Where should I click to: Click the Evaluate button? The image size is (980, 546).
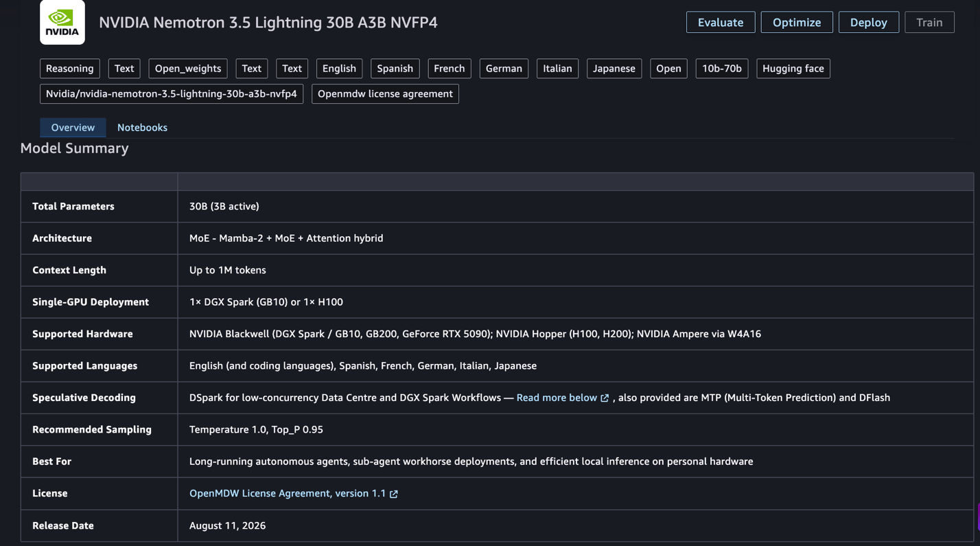click(x=721, y=22)
